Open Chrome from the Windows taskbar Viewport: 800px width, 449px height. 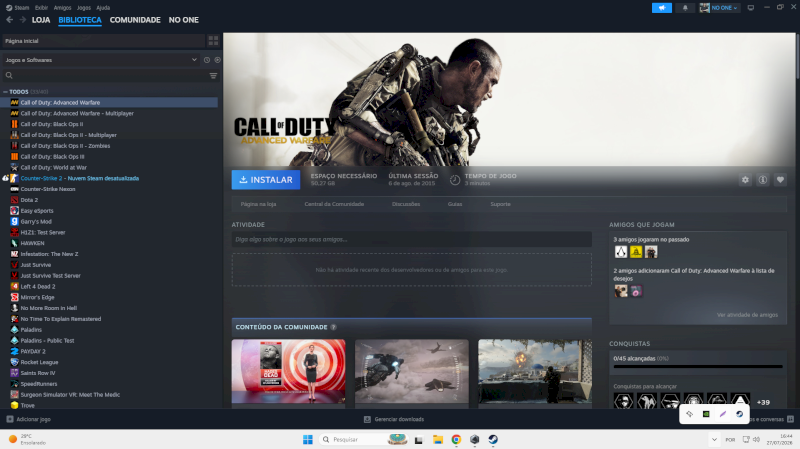pos(456,439)
